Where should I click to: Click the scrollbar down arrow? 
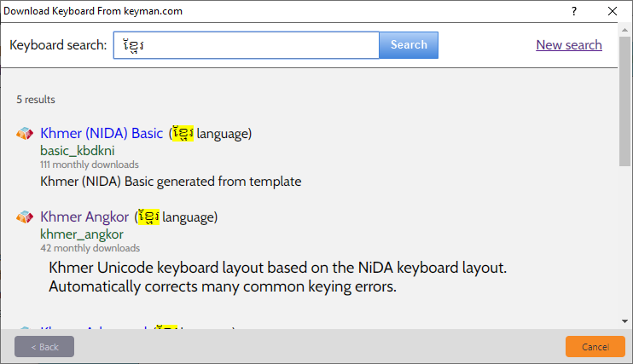click(x=624, y=321)
